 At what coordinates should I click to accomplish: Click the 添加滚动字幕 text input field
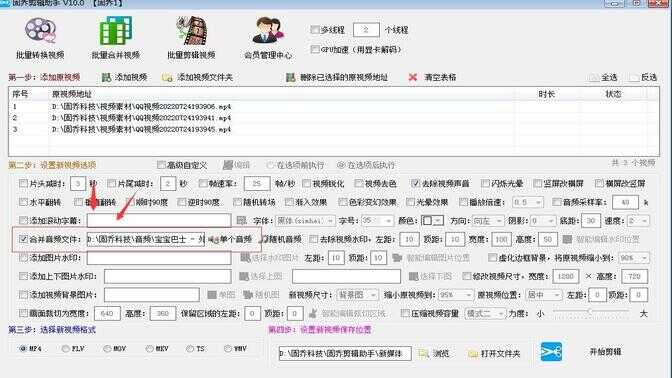[x=159, y=221]
